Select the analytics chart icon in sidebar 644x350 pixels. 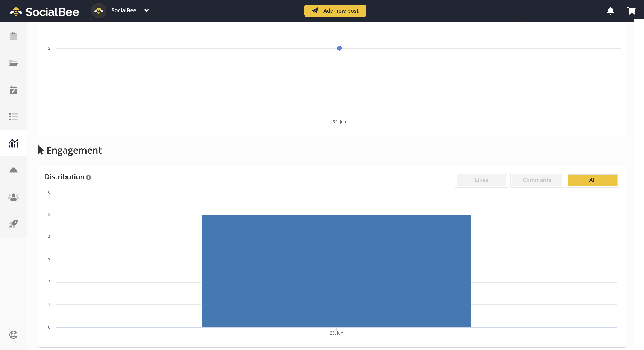(13, 143)
